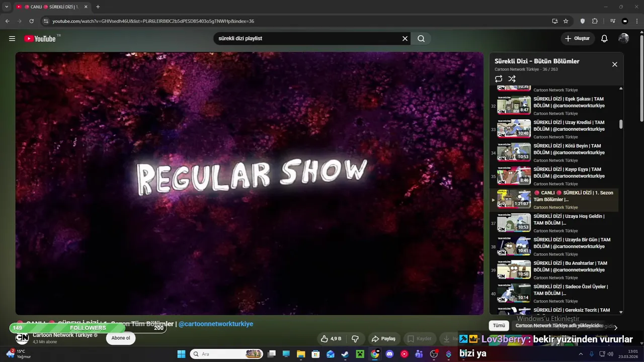Reload the page with the refresh icon
The height and width of the screenshot is (362, 644).
click(x=31, y=21)
